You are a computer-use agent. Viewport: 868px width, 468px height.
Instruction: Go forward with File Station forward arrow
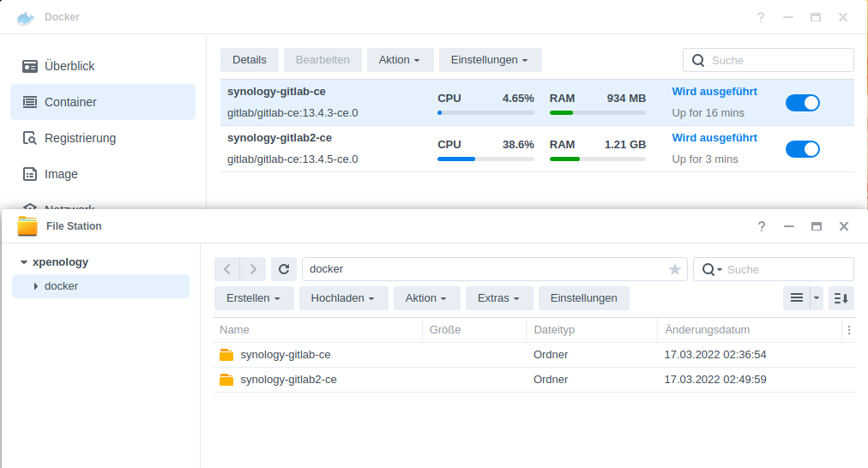[x=253, y=269]
